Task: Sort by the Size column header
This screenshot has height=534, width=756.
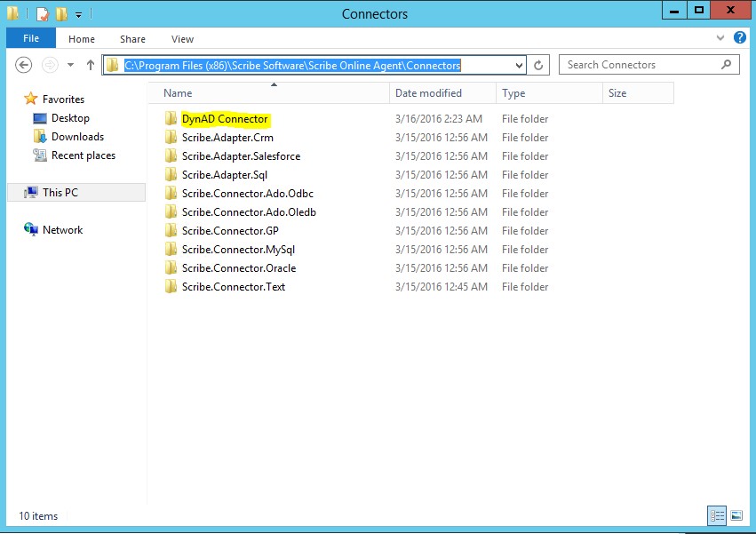Action: point(638,93)
